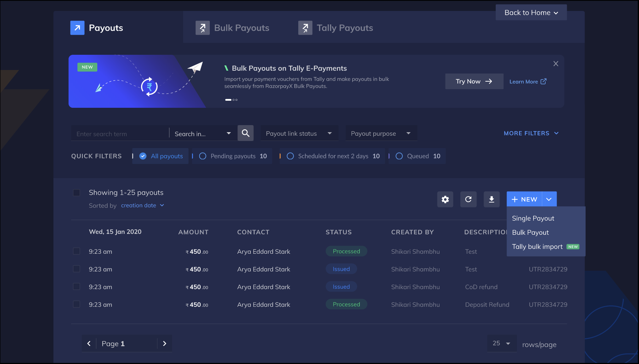Open the Back to Home dropdown

click(531, 12)
